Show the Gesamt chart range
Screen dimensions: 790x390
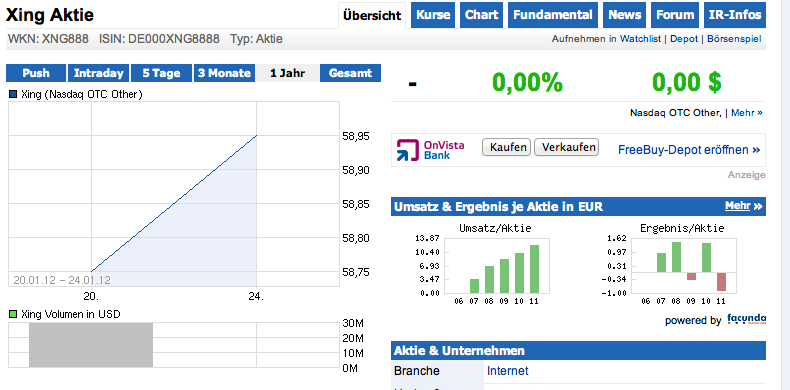(350, 73)
